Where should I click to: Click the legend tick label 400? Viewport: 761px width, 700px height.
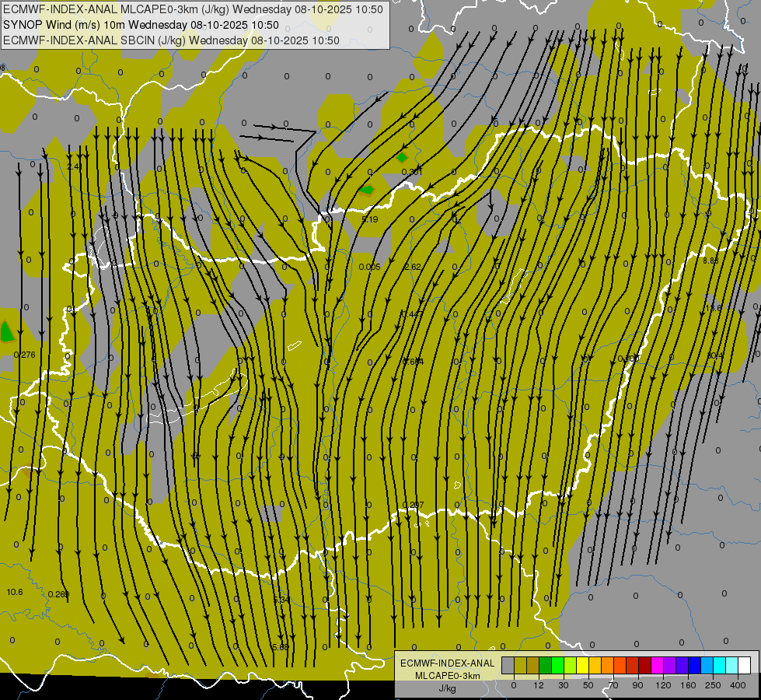pyautogui.click(x=738, y=685)
